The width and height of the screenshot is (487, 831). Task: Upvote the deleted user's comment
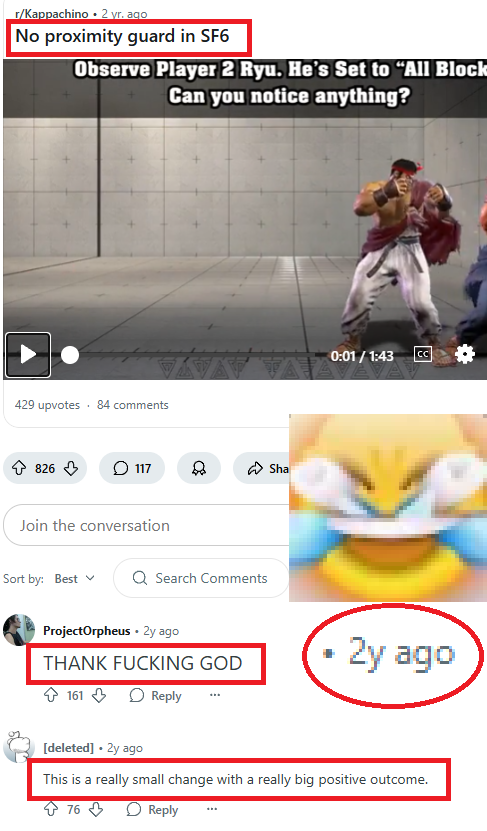50,809
